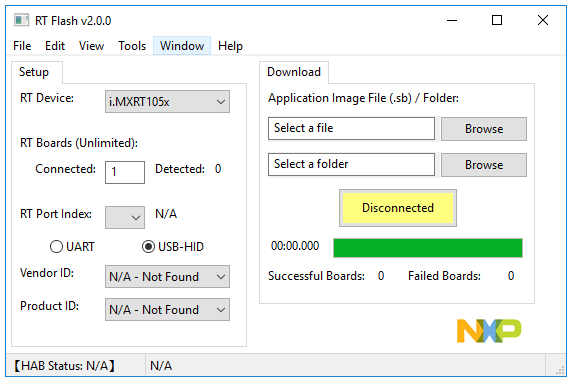Click the HAB Status: N/A status bar entry

pos(64,366)
